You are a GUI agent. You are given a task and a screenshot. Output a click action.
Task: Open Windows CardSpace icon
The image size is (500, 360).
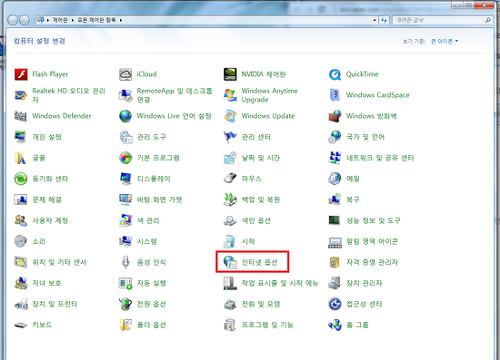tap(335, 95)
